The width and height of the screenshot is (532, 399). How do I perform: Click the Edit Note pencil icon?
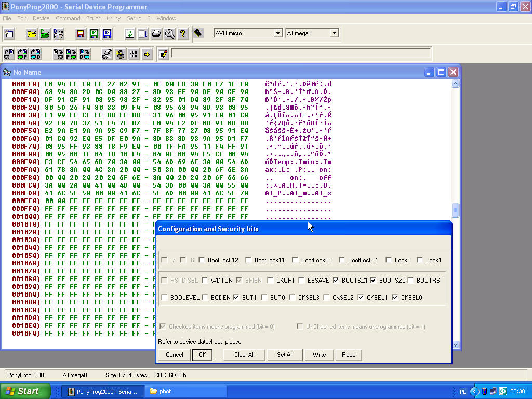point(163,54)
